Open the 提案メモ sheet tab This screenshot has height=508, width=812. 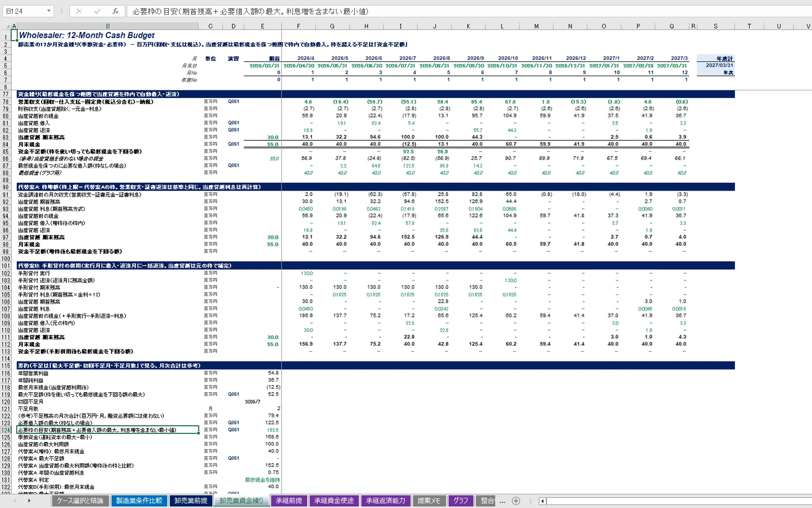pos(429,501)
